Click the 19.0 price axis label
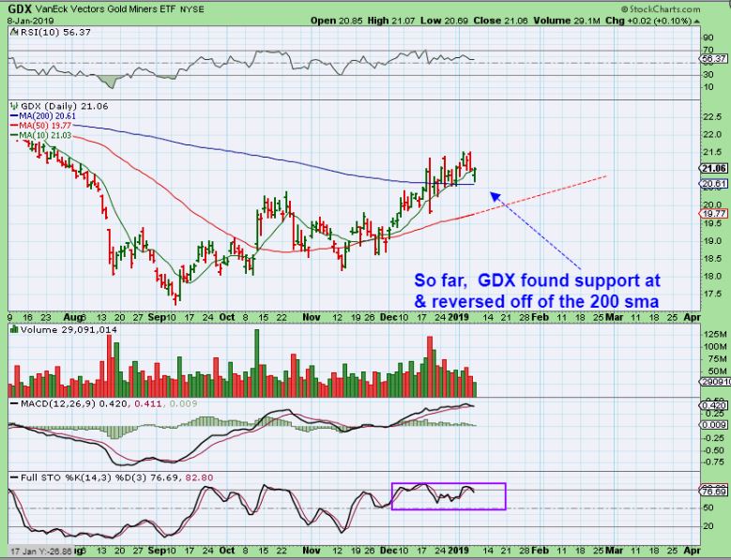Viewport: 731px width, 560px height. [x=712, y=241]
